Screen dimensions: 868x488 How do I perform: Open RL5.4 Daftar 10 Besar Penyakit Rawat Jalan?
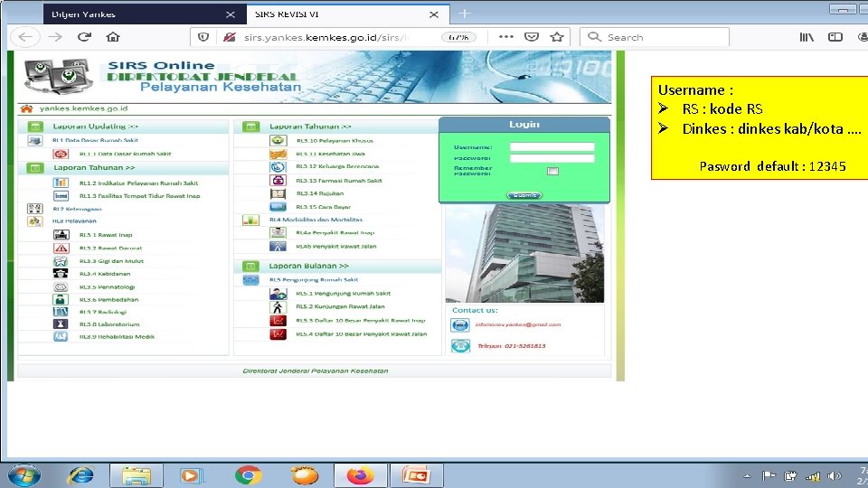pos(361,334)
